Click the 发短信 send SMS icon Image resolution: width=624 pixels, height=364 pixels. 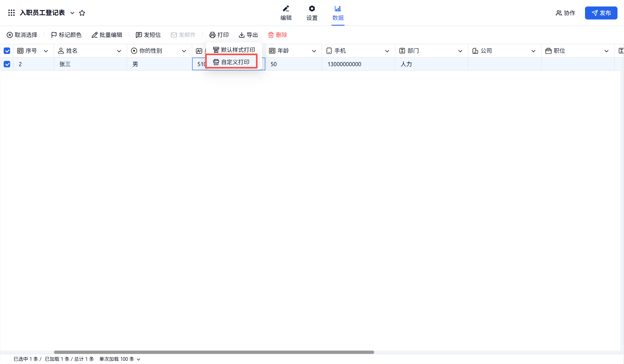pyautogui.click(x=139, y=35)
